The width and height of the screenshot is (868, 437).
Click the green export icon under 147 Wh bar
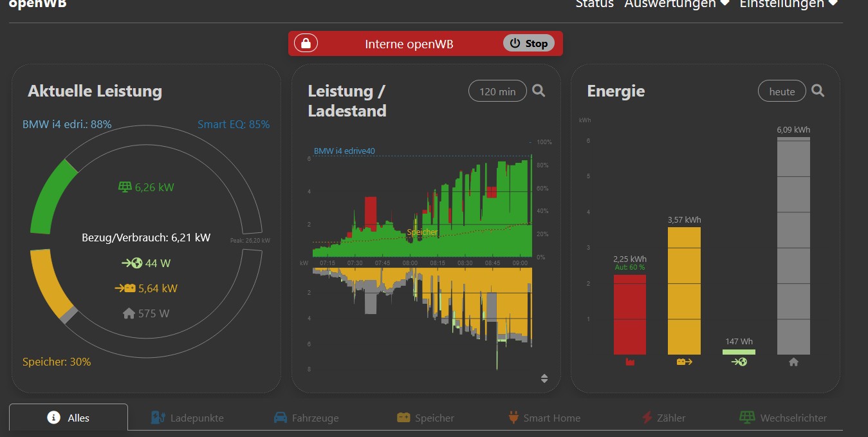(x=739, y=362)
